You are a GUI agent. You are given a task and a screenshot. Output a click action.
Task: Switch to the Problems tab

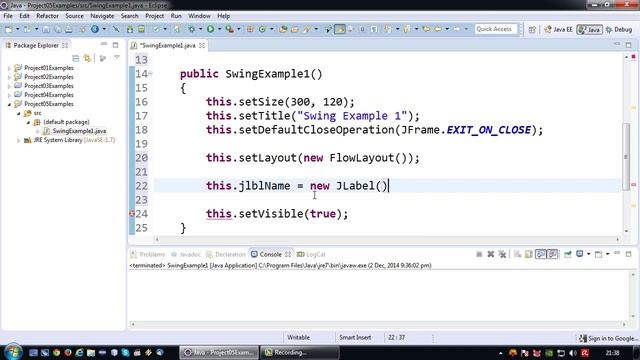pyautogui.click(x=148, y=254)
